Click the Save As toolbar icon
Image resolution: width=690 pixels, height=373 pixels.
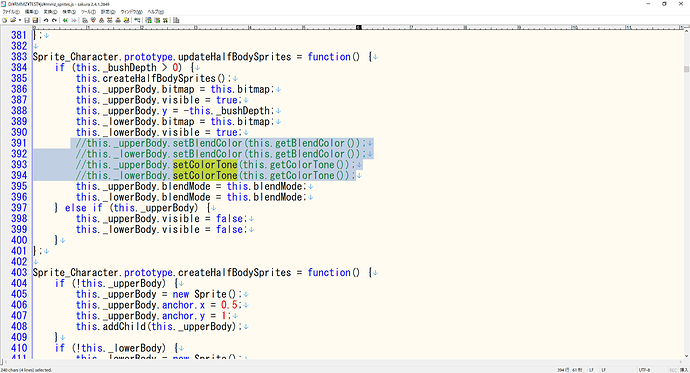[x=35, y=20]
